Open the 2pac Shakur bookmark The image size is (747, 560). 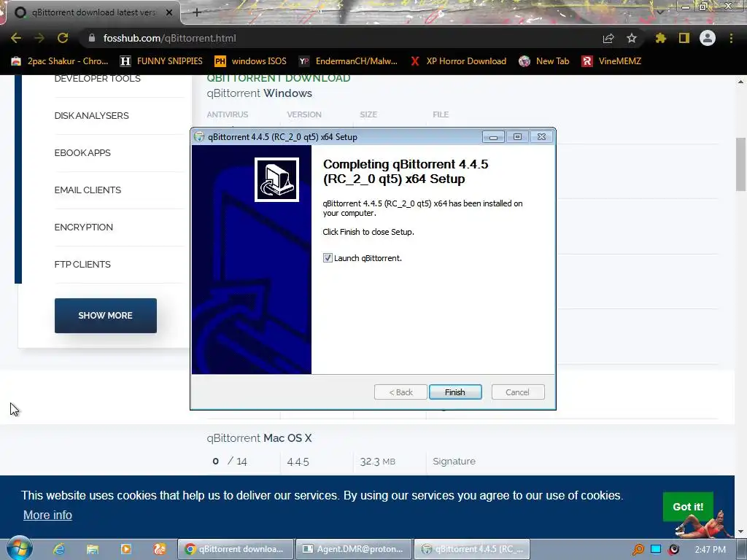pyautogui.click(x=60, y=61)
